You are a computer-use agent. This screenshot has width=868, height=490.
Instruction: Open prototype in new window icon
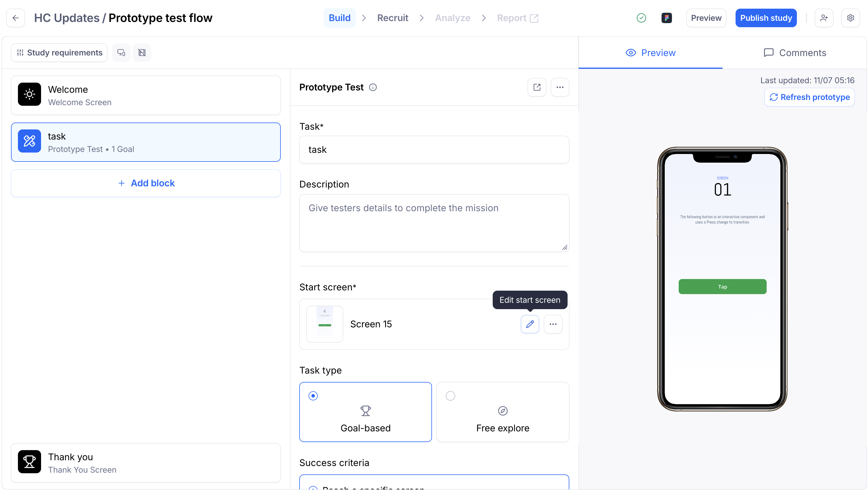[537, 87]
